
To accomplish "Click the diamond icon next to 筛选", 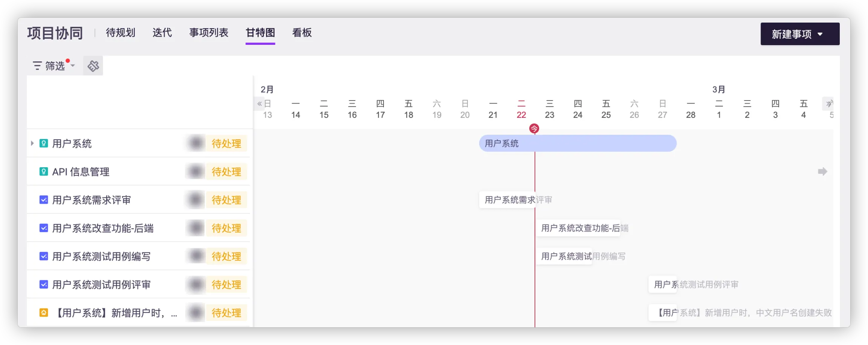I will click(x=93, y=66).
